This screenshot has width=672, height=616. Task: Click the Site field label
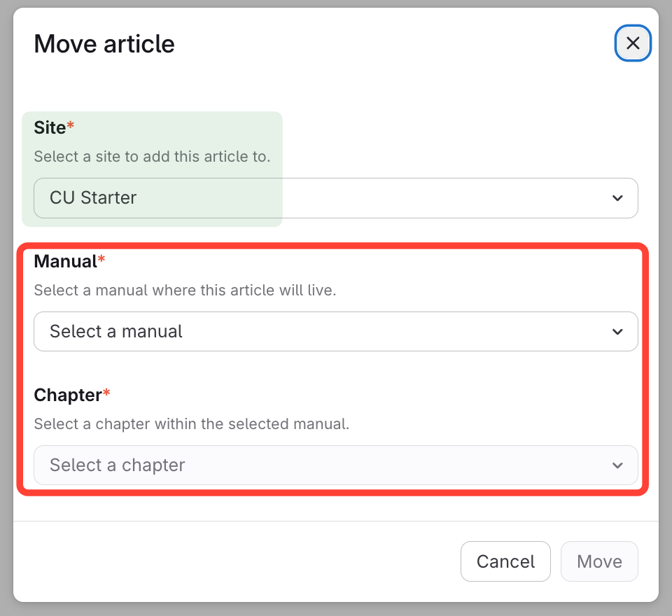[x=50, y=128]
